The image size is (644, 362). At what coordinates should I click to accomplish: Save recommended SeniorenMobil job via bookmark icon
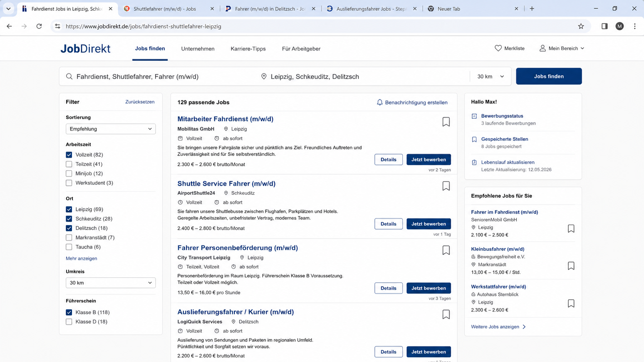[x=571, y=229]
